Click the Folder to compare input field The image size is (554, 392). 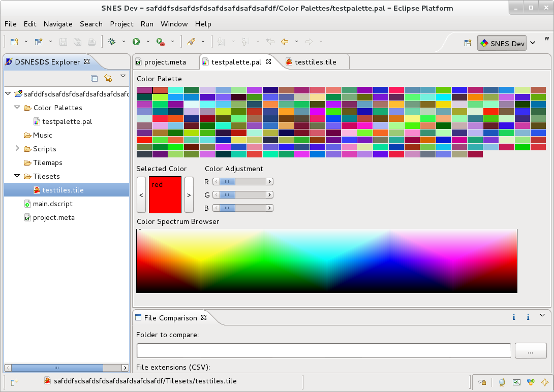tap(323, 350)
